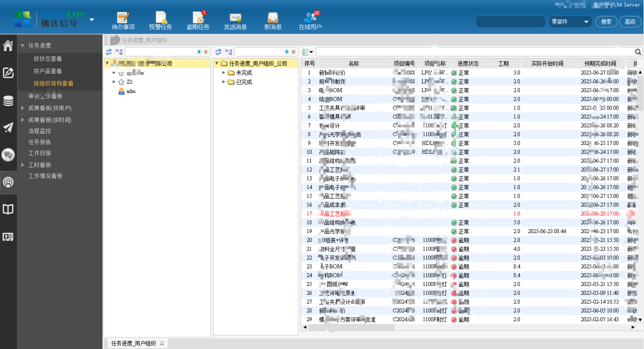Switch to 任务进度_用户组织 bottom tab
Viewport: 644px width, 349px height.
tap(133, 343)
